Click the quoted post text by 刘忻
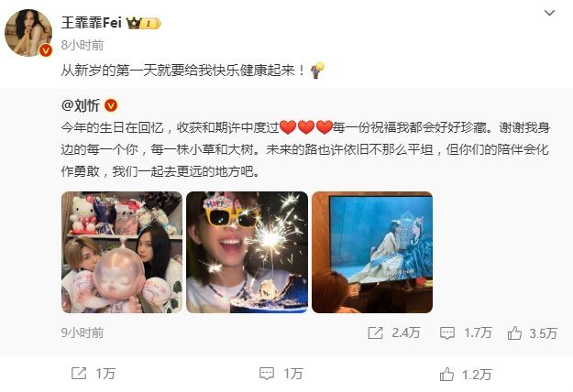The width and height of the screenshot is (573, 392). coord(305,149)
